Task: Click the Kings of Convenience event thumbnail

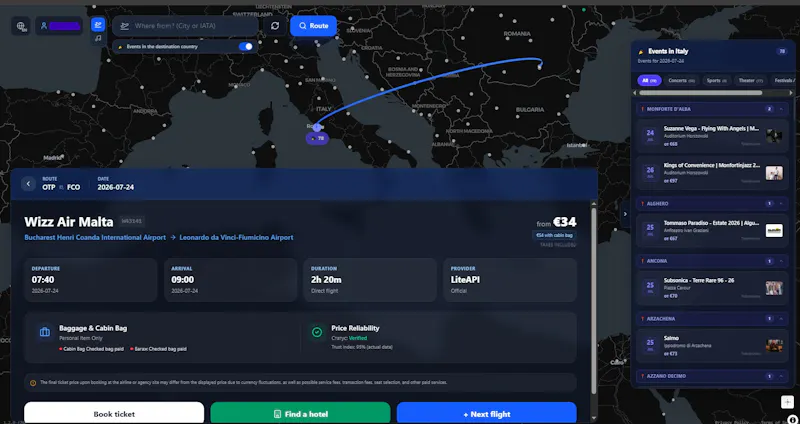Action: point(774,173)
